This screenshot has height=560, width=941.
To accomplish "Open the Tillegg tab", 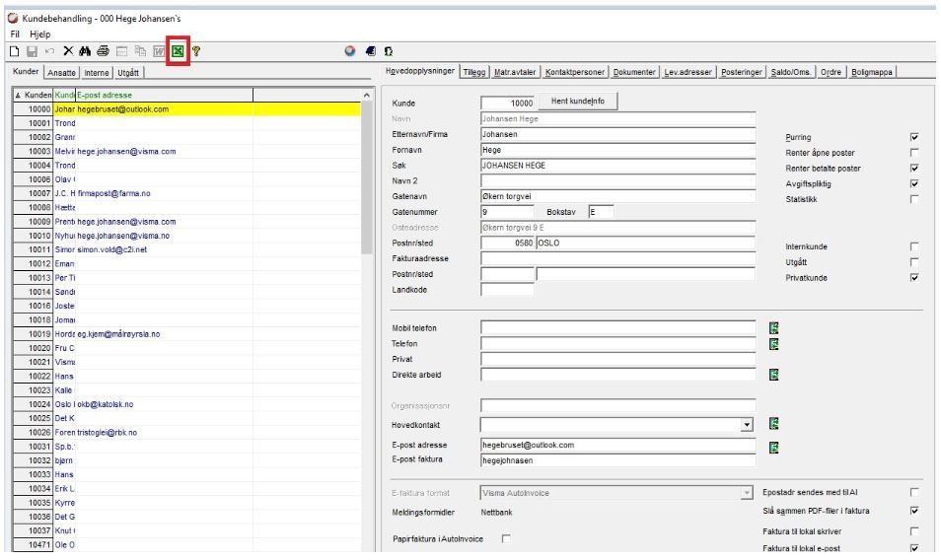I will point(474,72).
